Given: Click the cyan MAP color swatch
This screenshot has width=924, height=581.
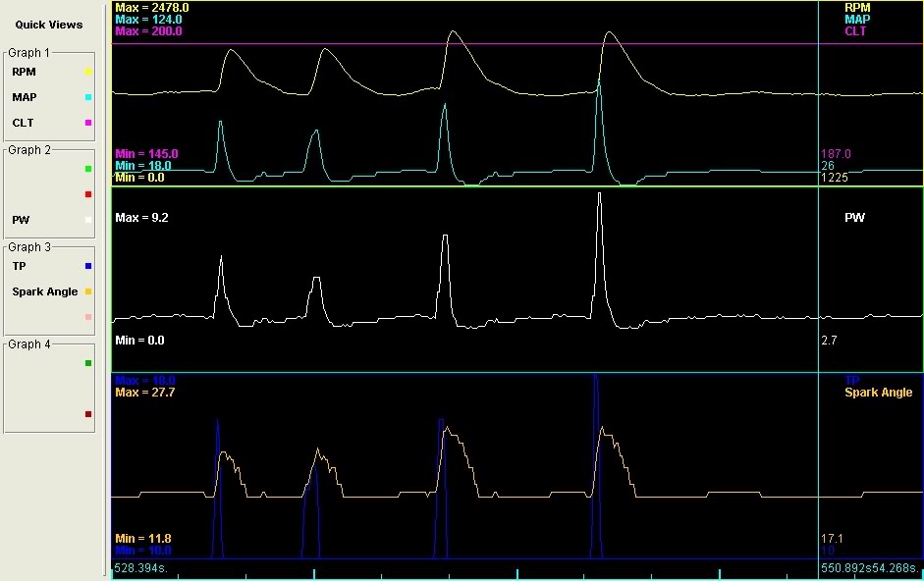Looking at the screenshot, I should click(x=88, y=97).
